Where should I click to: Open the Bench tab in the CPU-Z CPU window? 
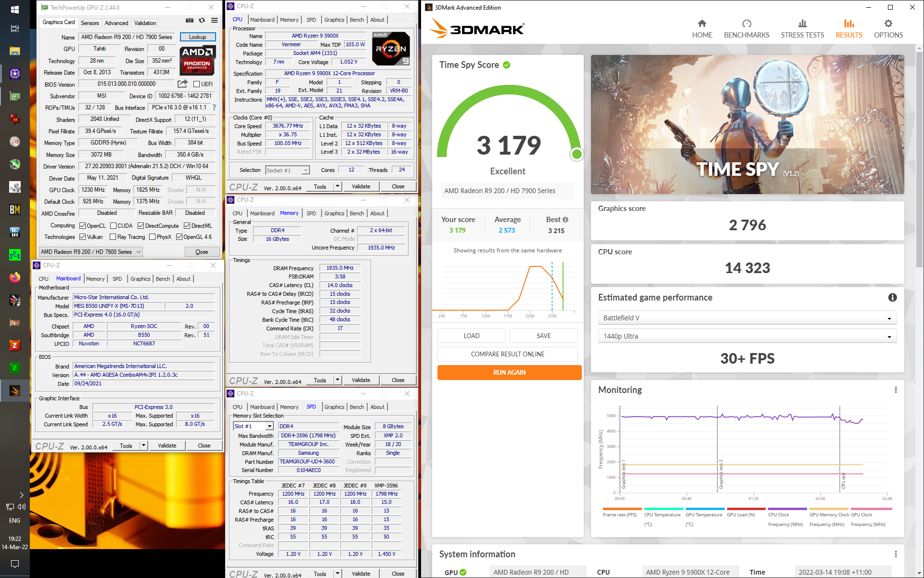coord(357,20)
